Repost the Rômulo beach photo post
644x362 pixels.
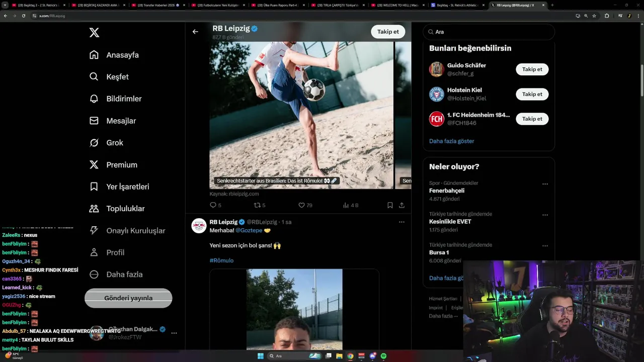(x=259, y=205)
